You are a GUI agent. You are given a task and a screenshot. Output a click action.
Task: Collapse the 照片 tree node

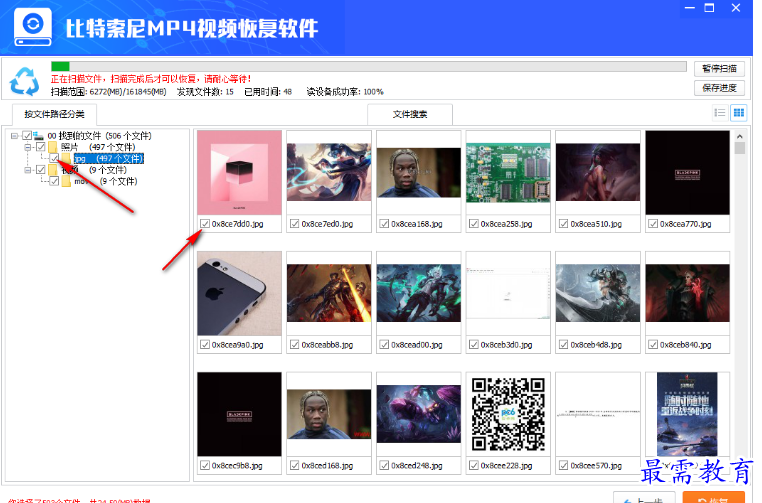pyautogui.click(x=28, y=147)
